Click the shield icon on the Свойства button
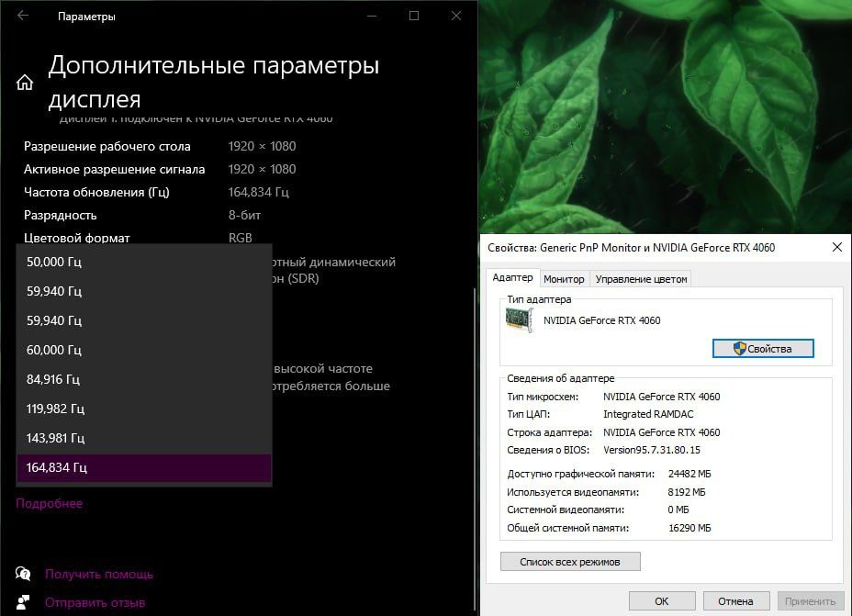Screen dimensions: 852x616 (739, 349)
